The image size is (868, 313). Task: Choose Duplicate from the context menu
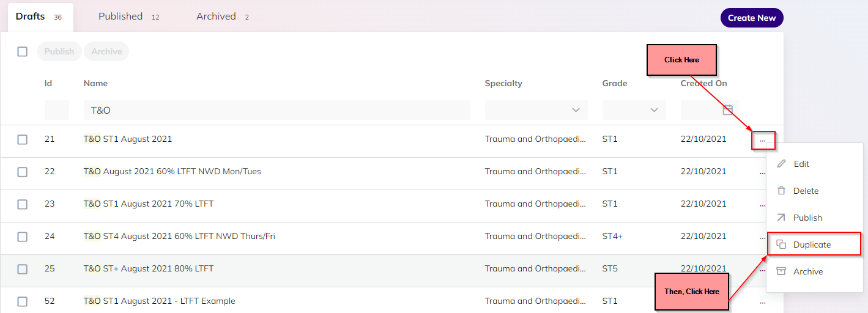pos(814,245)
